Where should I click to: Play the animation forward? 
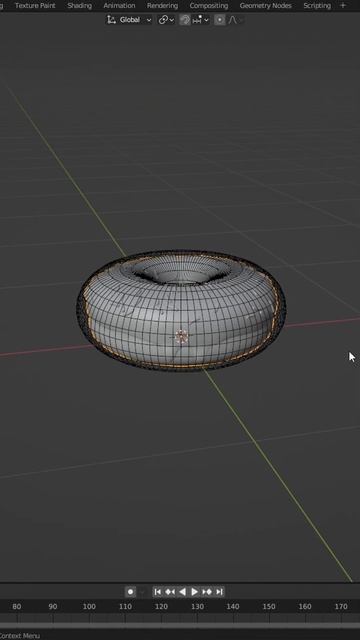pyautogui.click(x=194, y=592)
